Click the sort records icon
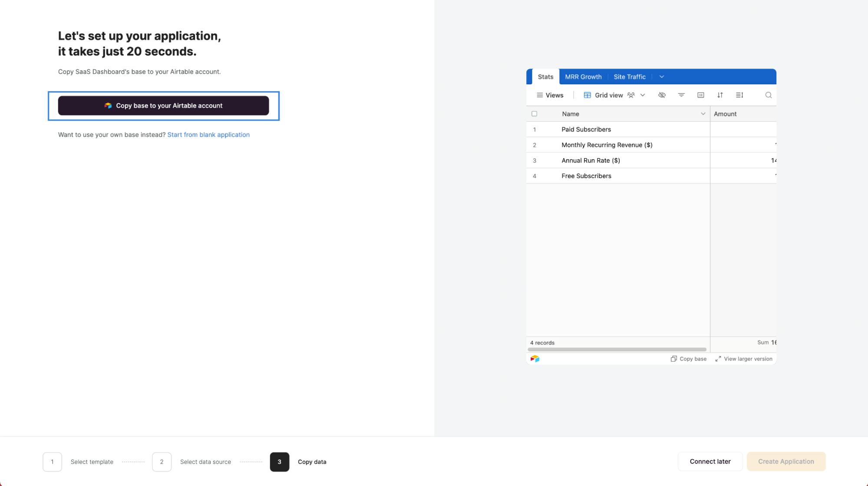868x486 pixels. pos(720,95)
